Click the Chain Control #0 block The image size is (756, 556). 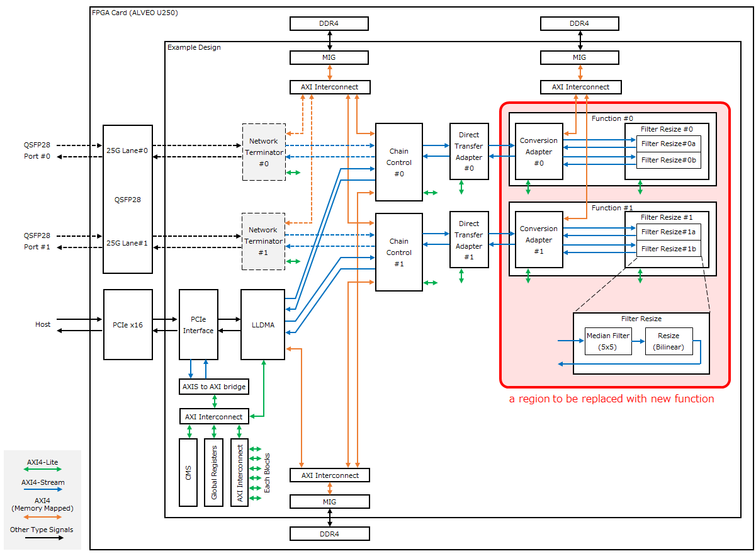coord(399,162)
